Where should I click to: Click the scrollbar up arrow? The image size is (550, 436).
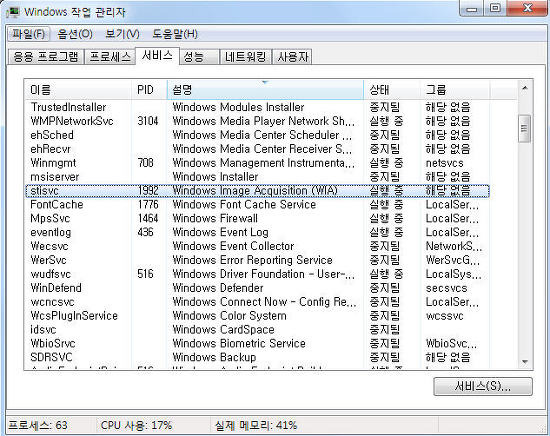pos(525,88)
